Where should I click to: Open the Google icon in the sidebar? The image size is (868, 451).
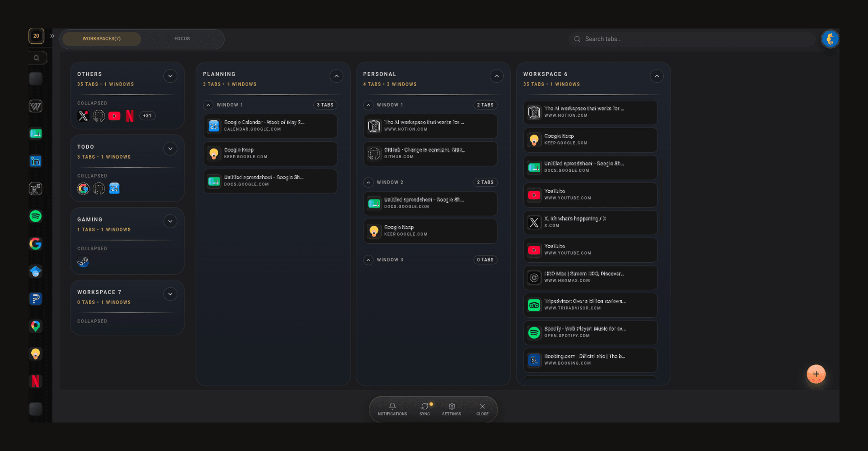(x=36, y=244)
